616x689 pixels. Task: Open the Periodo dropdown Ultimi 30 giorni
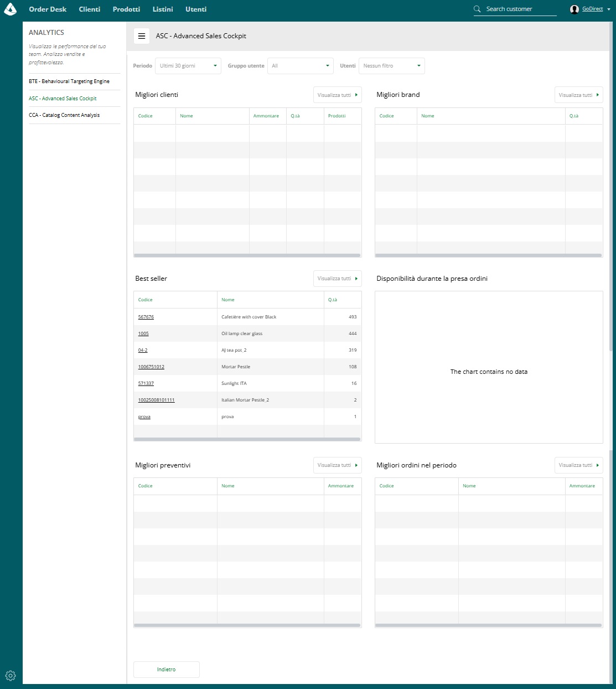click(188, 66)
